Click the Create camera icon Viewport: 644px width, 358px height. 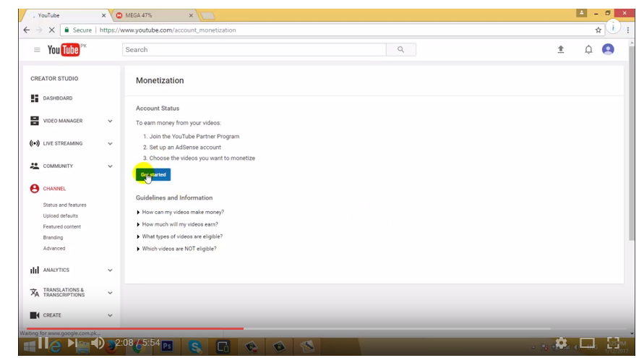[x=35, y=315]
